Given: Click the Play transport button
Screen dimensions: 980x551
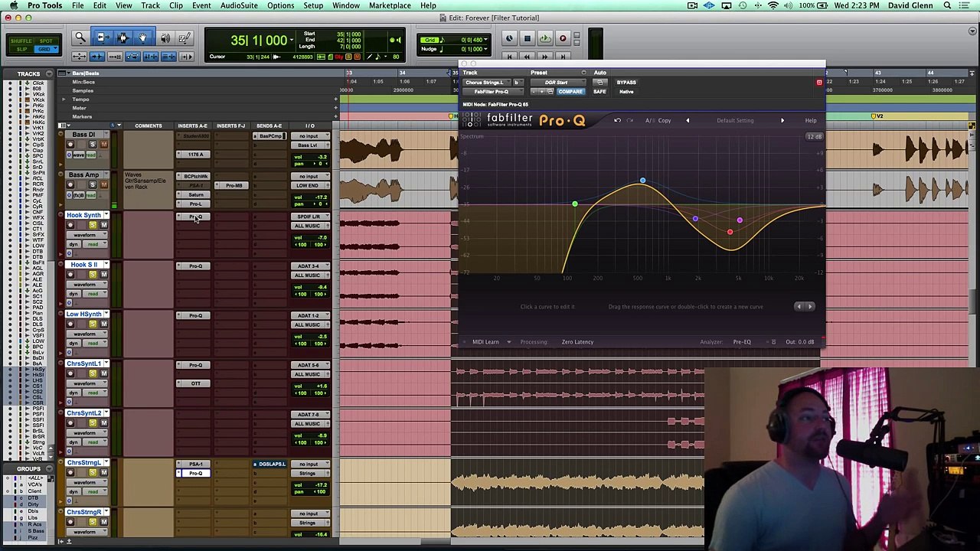Looking at the screenshot, I should [x=544, y=38].
